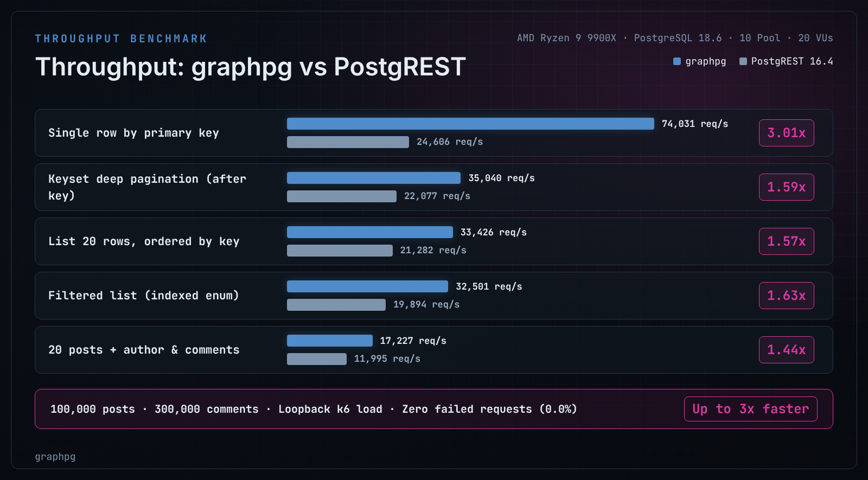
Task: Click the 1.57x speedup badge
Action: pyautogui.click(x=787, y=241)
